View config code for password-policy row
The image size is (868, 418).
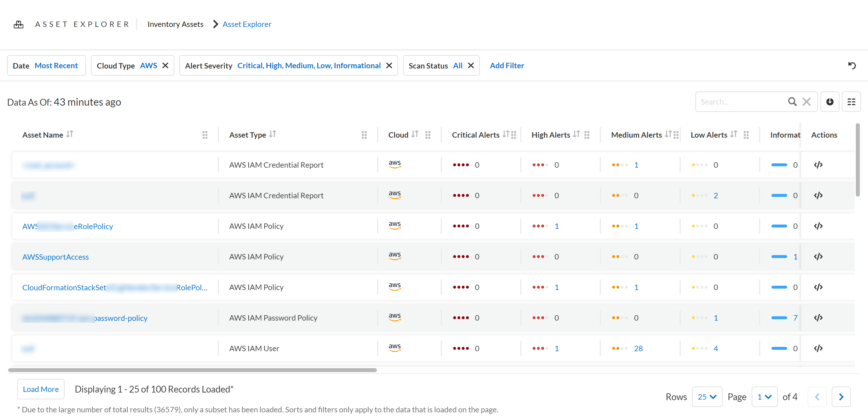(818, 318)
